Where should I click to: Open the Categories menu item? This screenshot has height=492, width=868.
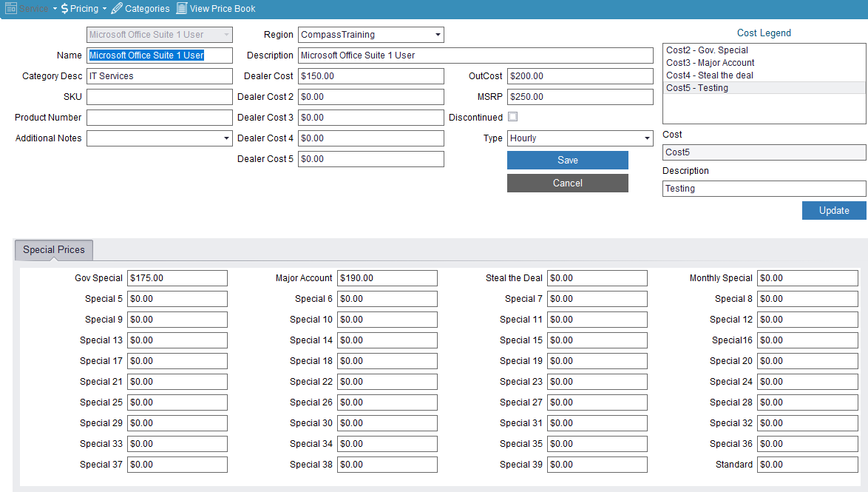[140, 8]
